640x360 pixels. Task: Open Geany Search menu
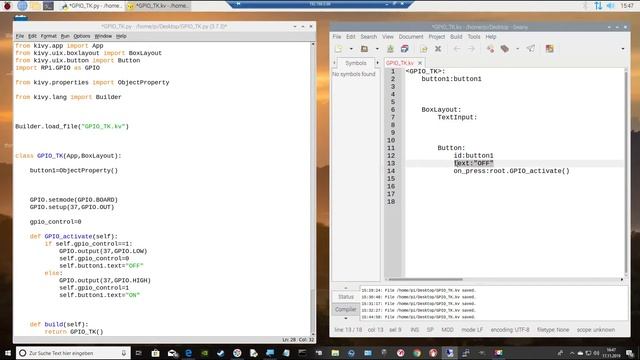click(369, 37)
